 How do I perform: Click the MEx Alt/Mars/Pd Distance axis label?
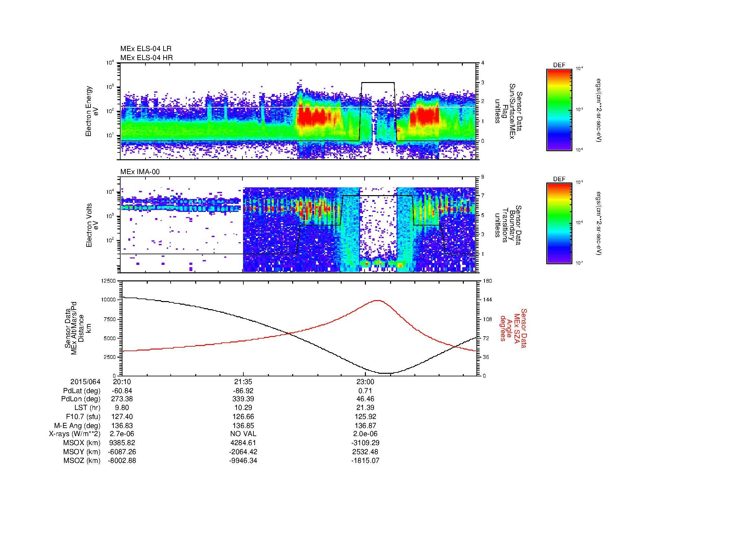78,328
